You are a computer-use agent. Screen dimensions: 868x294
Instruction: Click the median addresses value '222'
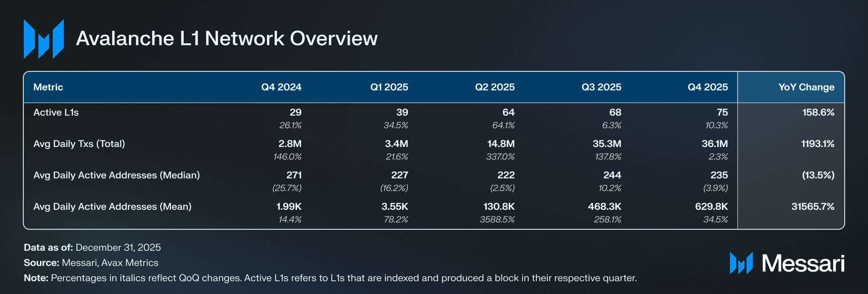tap(506, 175)
